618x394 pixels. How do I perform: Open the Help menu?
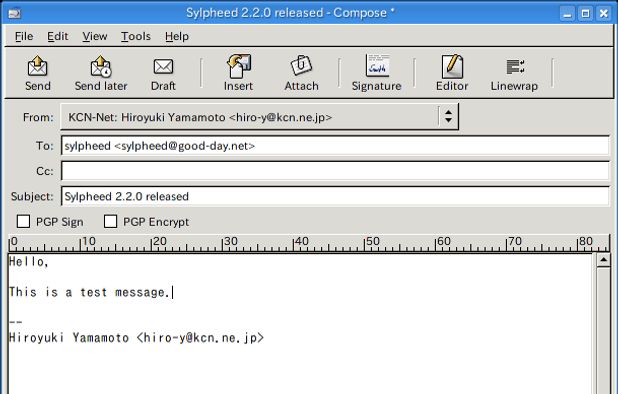177,36
